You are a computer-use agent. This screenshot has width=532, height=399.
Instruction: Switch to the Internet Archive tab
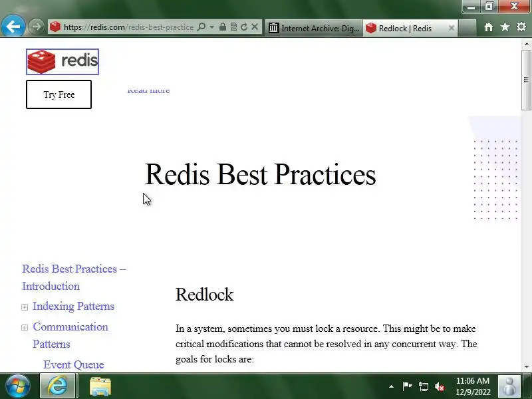(314, 28)
